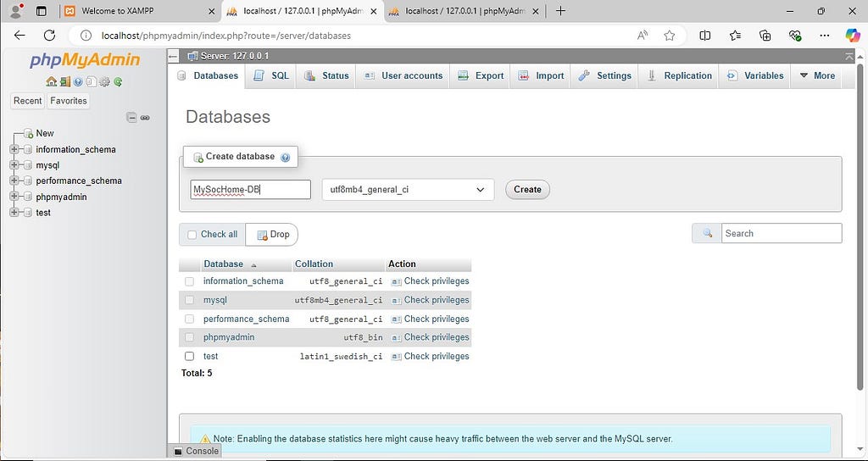Click the Recent button in sidebar

click(x=28, y=101)
